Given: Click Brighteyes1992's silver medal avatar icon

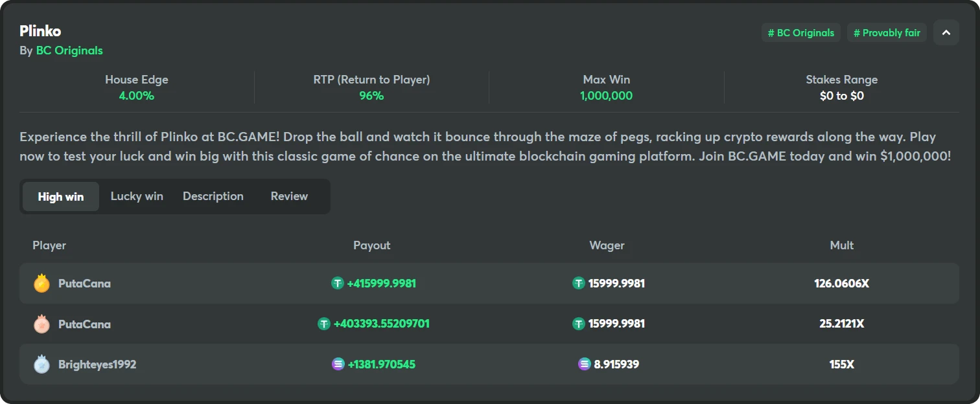Looking at the screenshot, I should pyautogui.click(x=41, y=365).
